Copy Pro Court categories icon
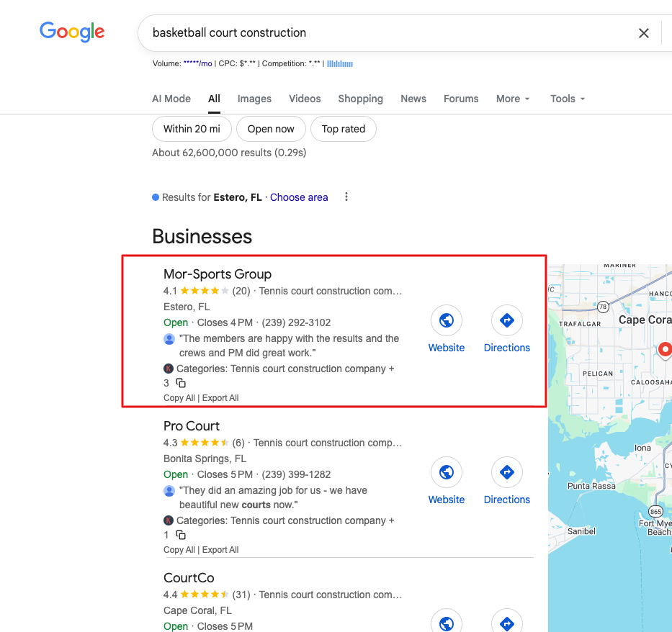The height and width of the screenshot is (632, 672). [x=181, y=536]
